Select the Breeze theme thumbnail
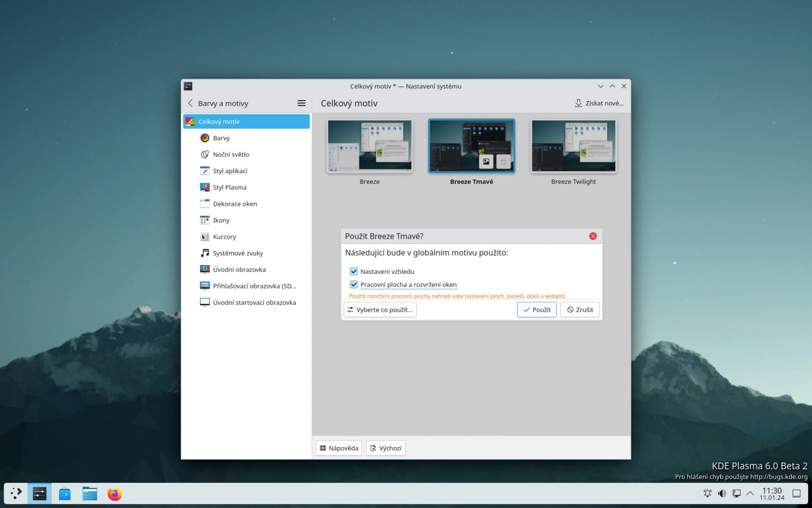This screenshot has height=508, width=812. [369, 146]
